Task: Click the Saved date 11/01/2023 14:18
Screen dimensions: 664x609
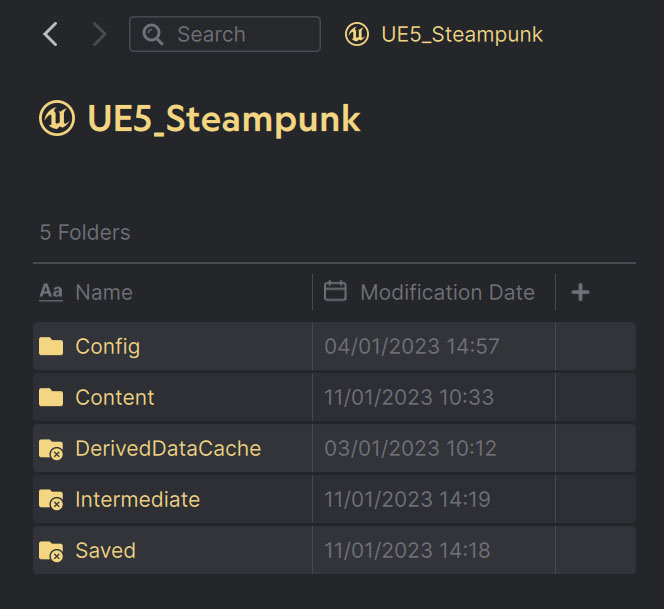Action: [407, 550]
